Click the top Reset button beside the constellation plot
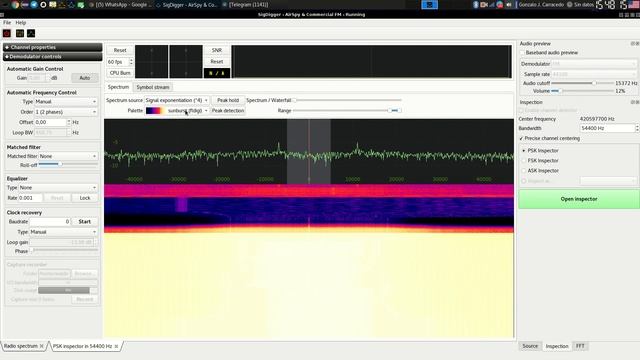 [120, 50]
